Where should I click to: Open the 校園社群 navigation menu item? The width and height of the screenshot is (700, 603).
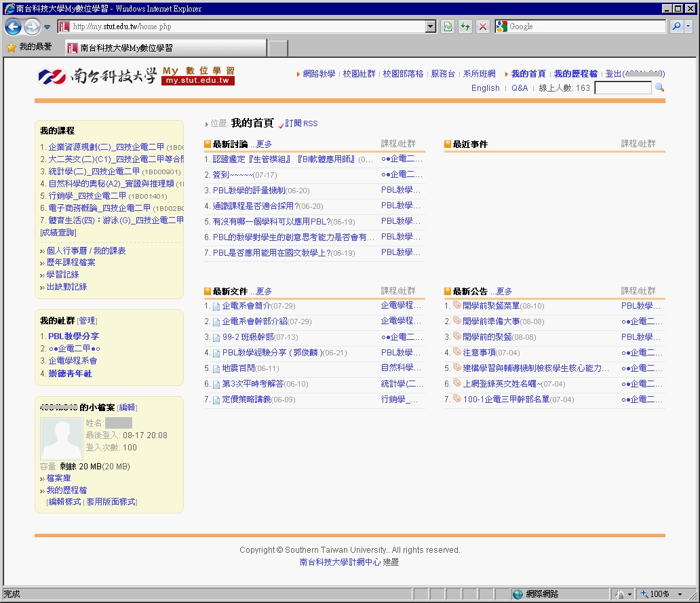(359, 74)
